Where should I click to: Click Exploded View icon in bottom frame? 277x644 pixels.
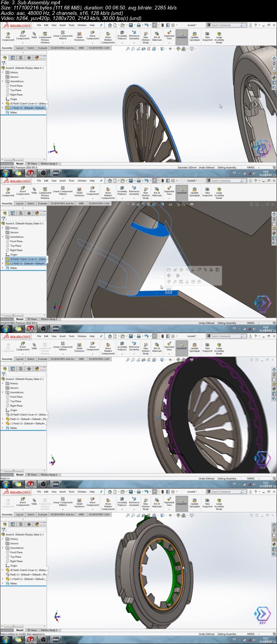[169, 499]
